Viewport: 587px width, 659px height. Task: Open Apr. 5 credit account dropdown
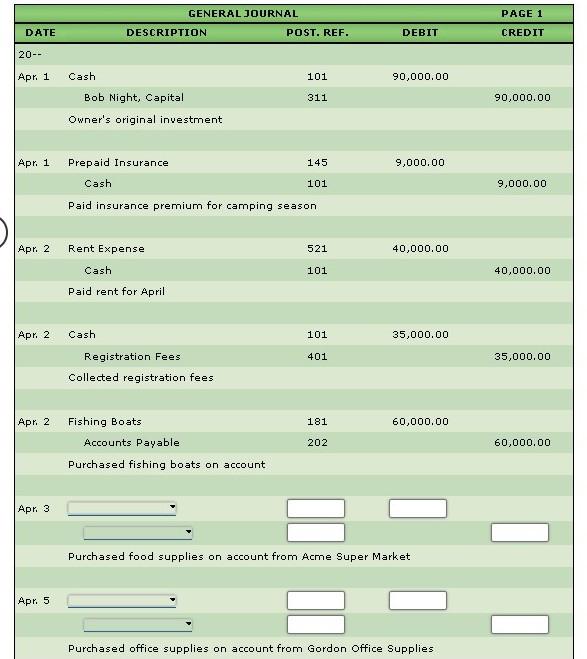138,625
